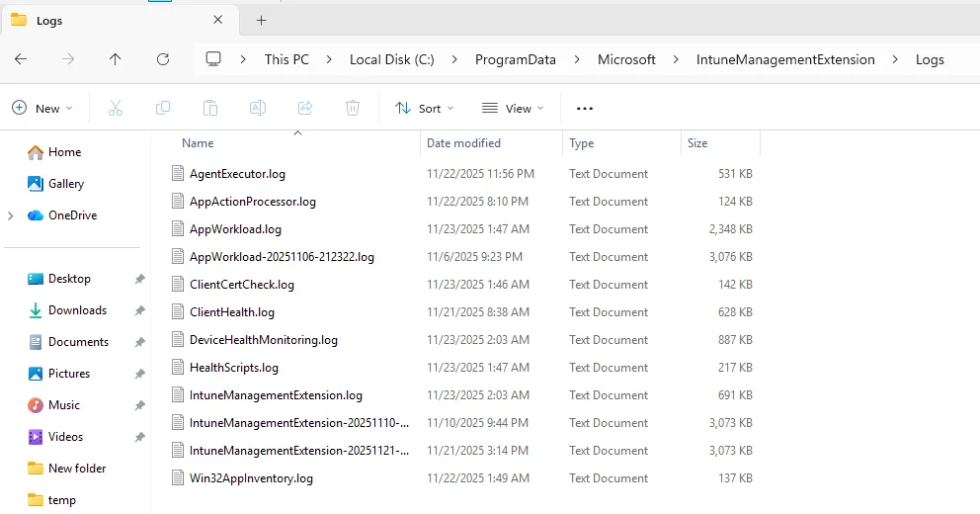980x514 pixels.
Task: Click the Copy icon in the toolbar
Action: [162, 108]
